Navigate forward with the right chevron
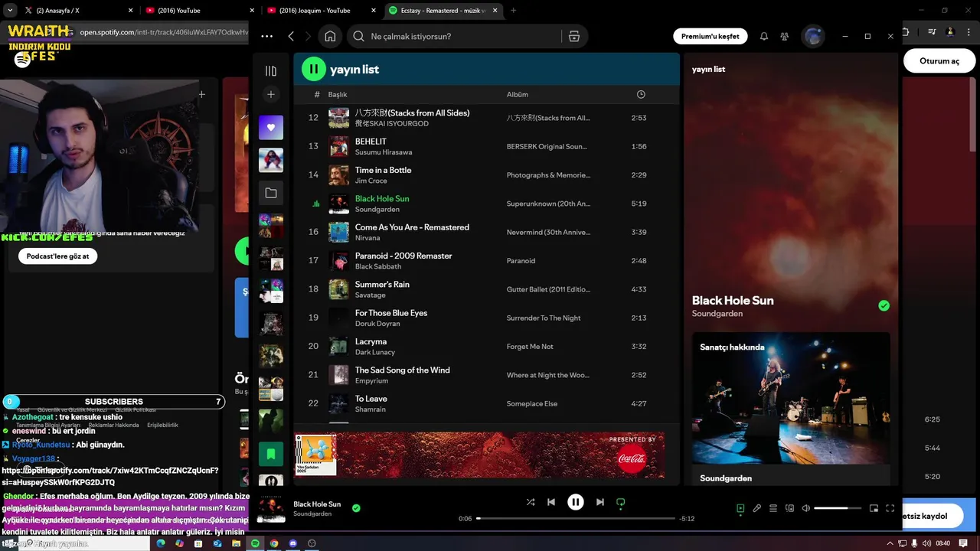The height and width of the screenshot is (551, 980). [309, 36]
